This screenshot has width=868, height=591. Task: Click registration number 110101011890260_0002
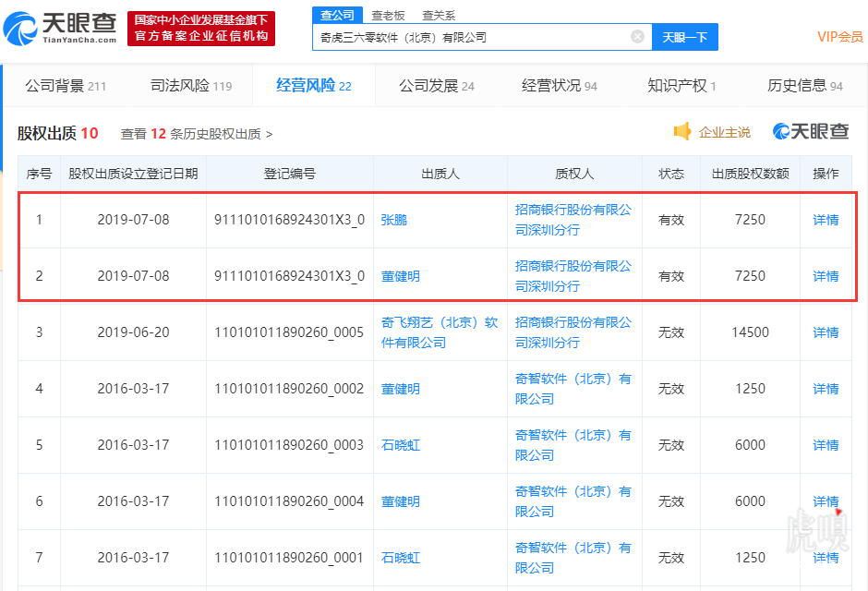coord(289,389)
